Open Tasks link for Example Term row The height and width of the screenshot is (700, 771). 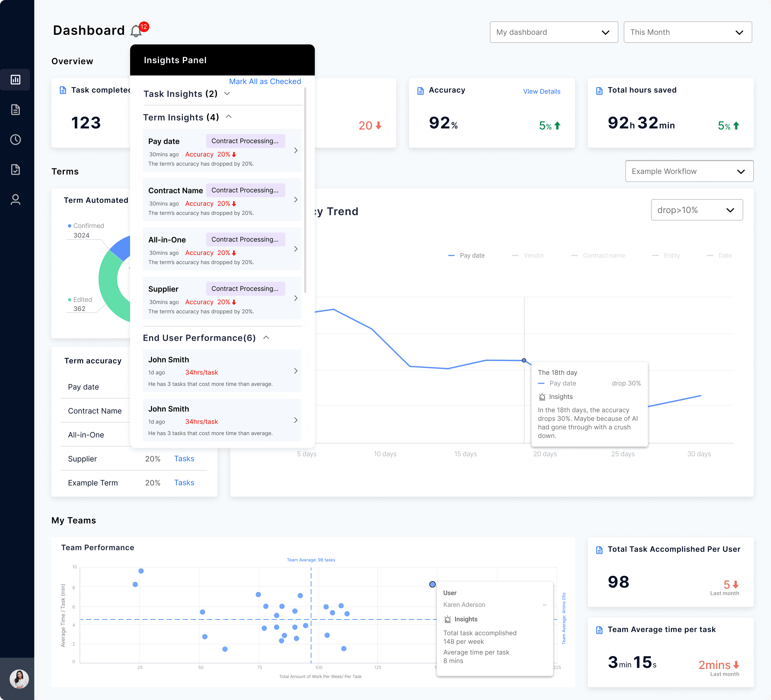point(184,483)
